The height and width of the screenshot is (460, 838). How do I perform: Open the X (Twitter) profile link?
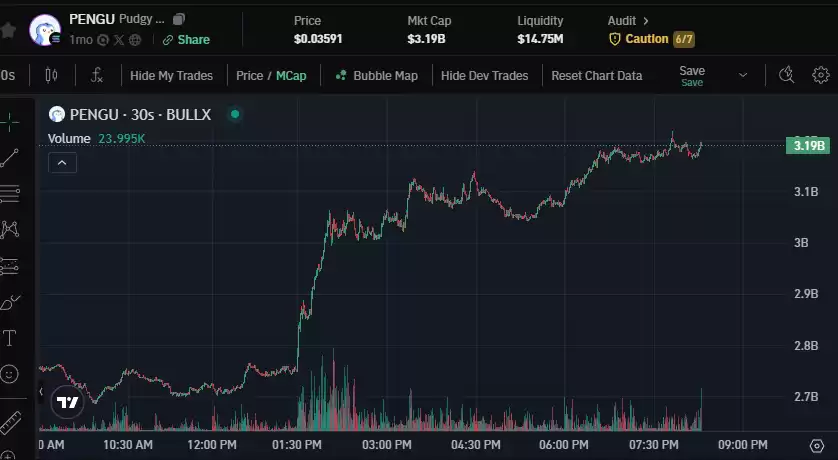(119, 40)
